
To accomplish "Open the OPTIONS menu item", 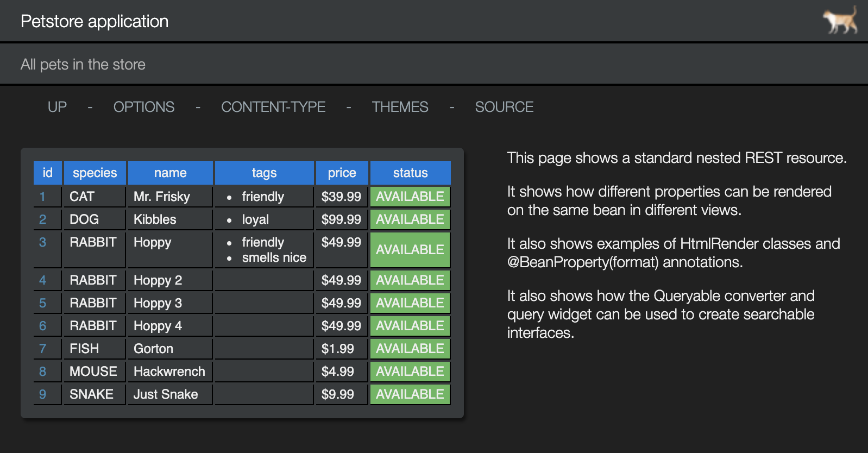I will 144,107.
